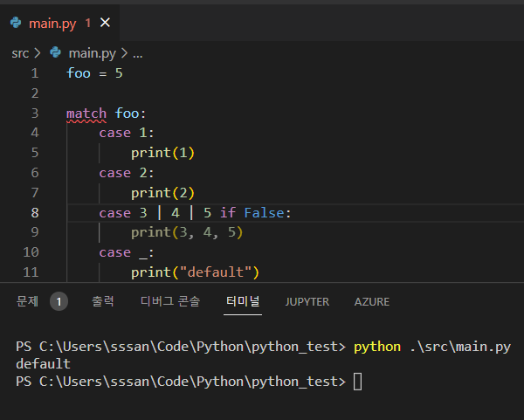This screenshot has width=524, height=420.
Task: Select the main.py editor tab
Action: (x=52, y=23)
